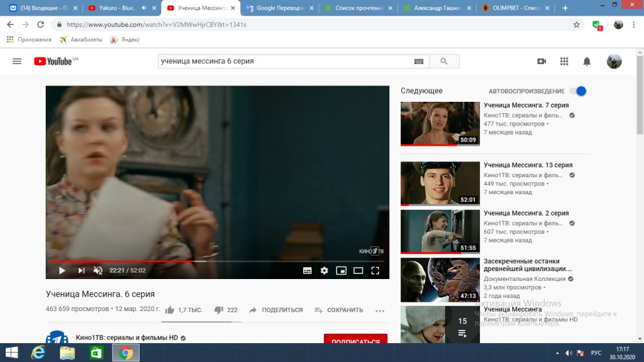Viewport: 644px width, 362px height.
Task: Open the taskbar clock and date
Action: tap(622, 353)
